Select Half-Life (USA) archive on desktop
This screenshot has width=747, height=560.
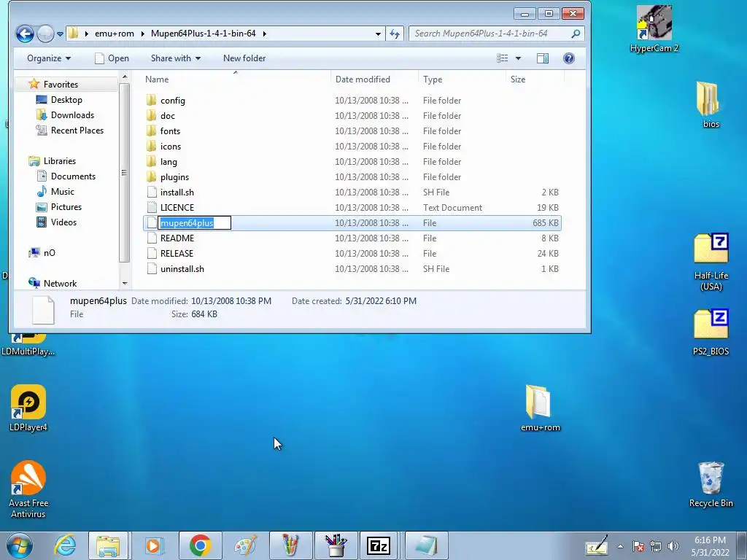(711, 262)
